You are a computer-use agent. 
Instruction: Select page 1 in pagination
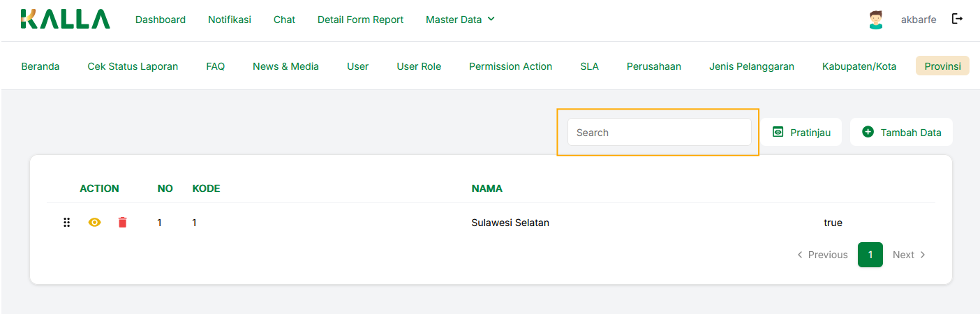pos(870,255)
